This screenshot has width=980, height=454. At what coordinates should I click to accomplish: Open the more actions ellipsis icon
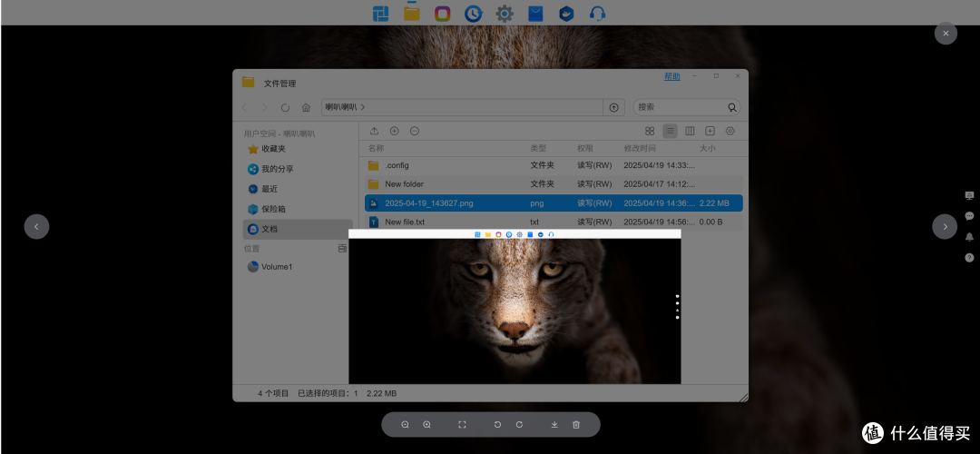[x=415, y=131]
